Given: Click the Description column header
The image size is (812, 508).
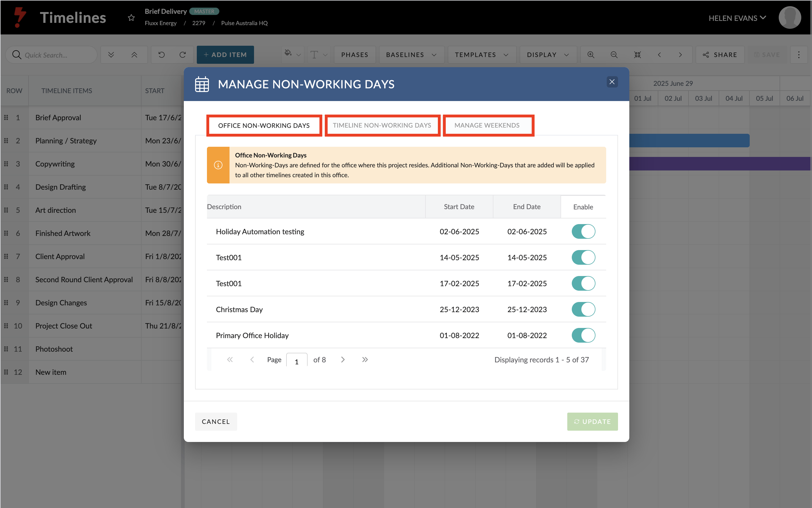Looking at the screenshot, I should pos(316,207).
